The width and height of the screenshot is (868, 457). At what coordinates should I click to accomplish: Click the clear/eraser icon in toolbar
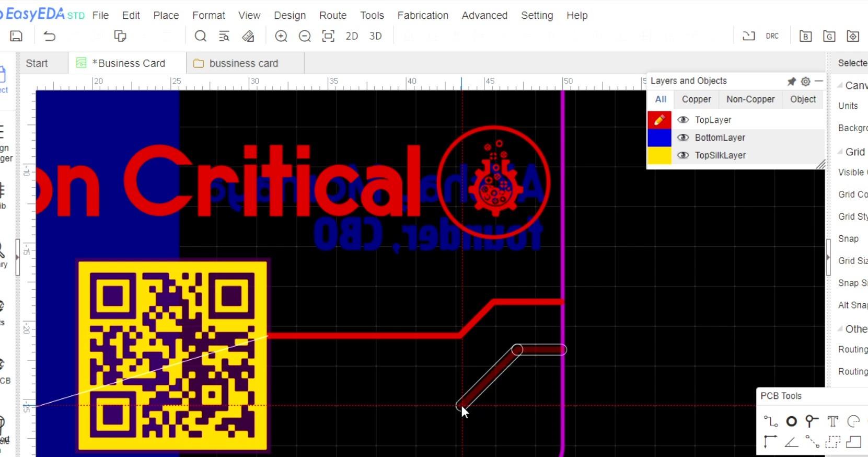(x=248, y=36)
